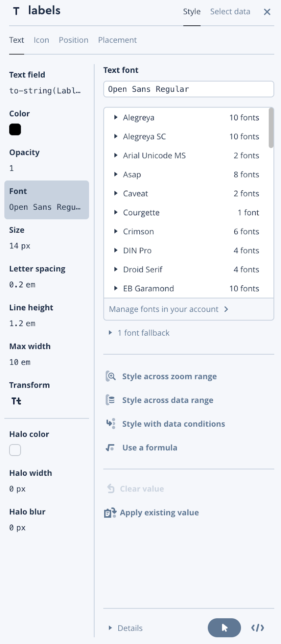Screen dimensions: 281x644
Task: Switch to the Select data tab
Action: click(230, 12)
